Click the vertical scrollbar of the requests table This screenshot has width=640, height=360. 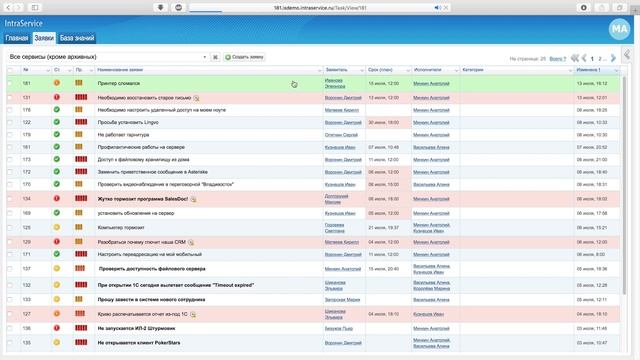(624, 185)
